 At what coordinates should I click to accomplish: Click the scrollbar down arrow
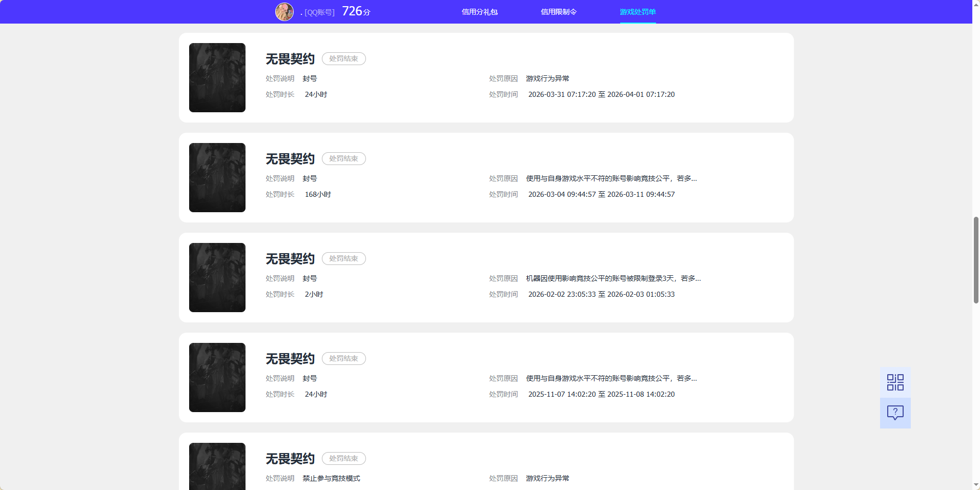[976, 486]
